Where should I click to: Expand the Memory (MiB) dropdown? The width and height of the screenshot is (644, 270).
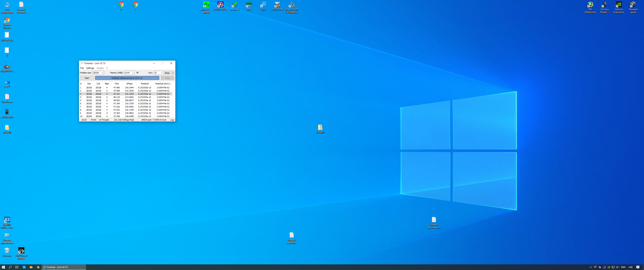pyautogui.click(x=133, y=73)
